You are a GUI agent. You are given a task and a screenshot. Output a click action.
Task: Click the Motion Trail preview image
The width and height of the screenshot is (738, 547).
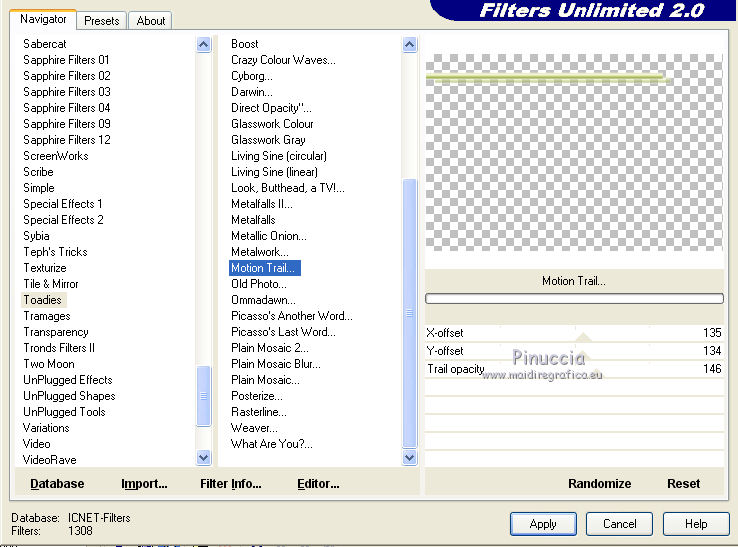pos(574,153)
